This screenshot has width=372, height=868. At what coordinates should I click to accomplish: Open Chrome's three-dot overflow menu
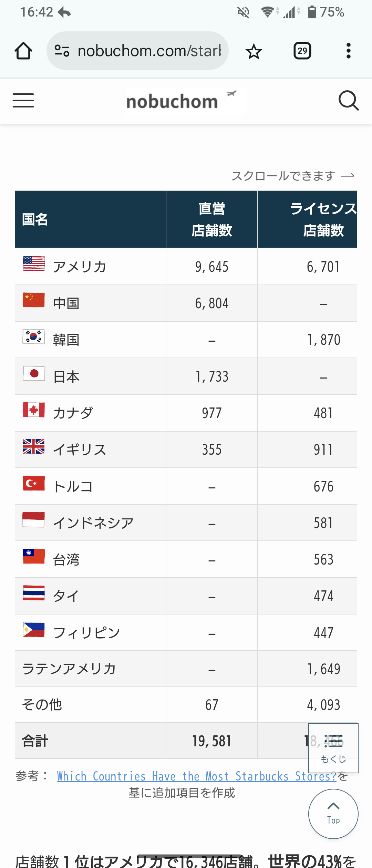[x=349, y=51]
